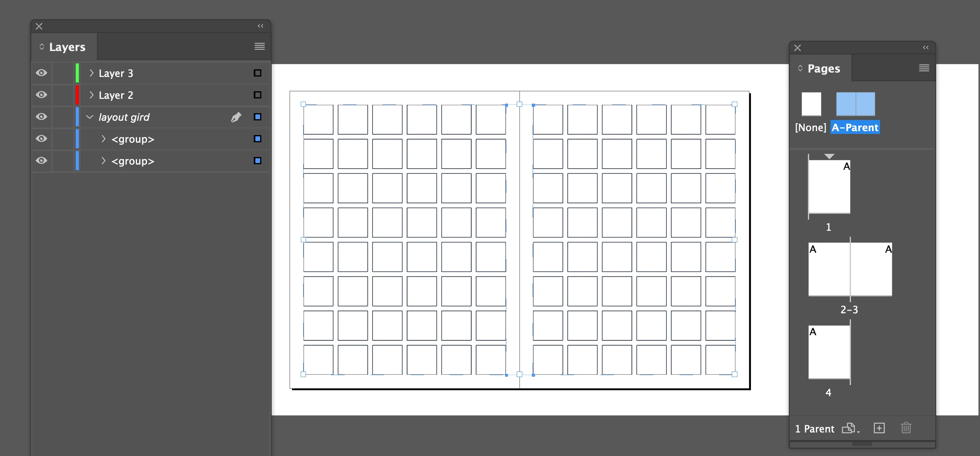The height and width of the screenshot is (456, 980).
Task: Select the Layers panel tab
Action: point(67,47)
